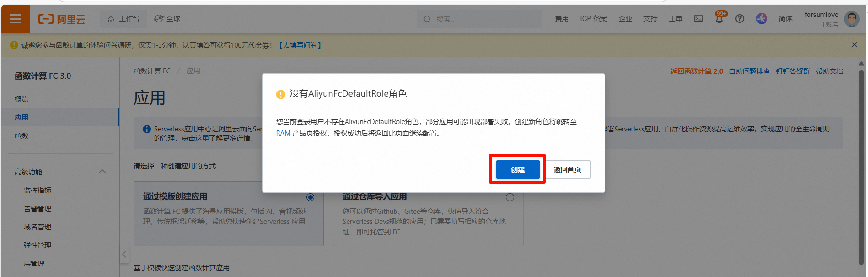
Task: Collapse the sidebar with arrow handle
Action: 124,254
